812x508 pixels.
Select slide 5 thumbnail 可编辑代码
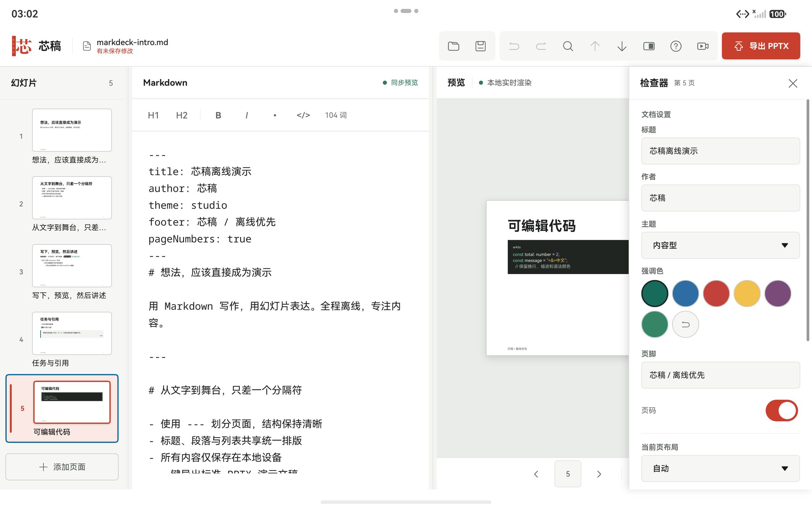[x=72, y=402]
